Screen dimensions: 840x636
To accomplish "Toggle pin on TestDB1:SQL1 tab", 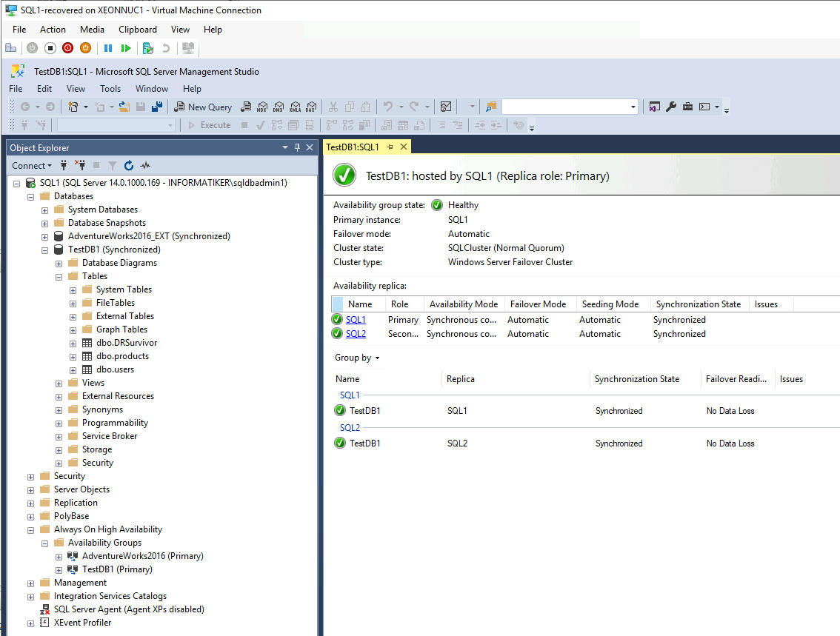I will [390, 147].
